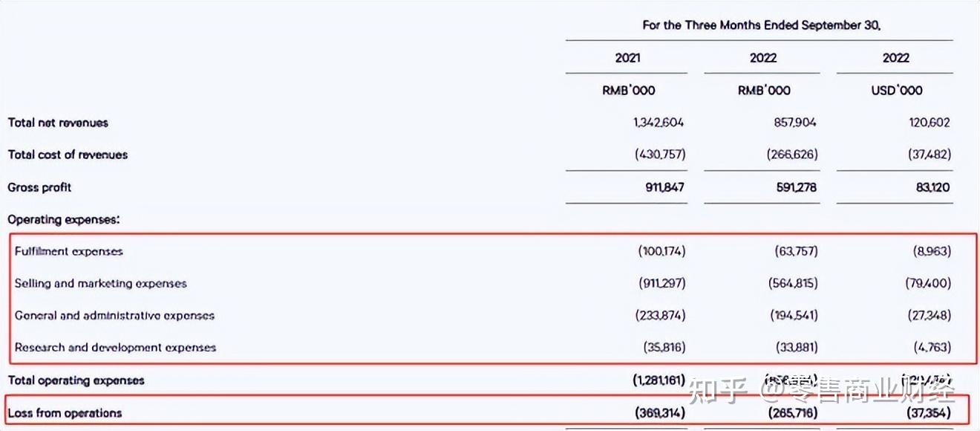Click the Operating expenses heading
The width and height of the screenshot is (980, 431).
click(x=64, y=220)
